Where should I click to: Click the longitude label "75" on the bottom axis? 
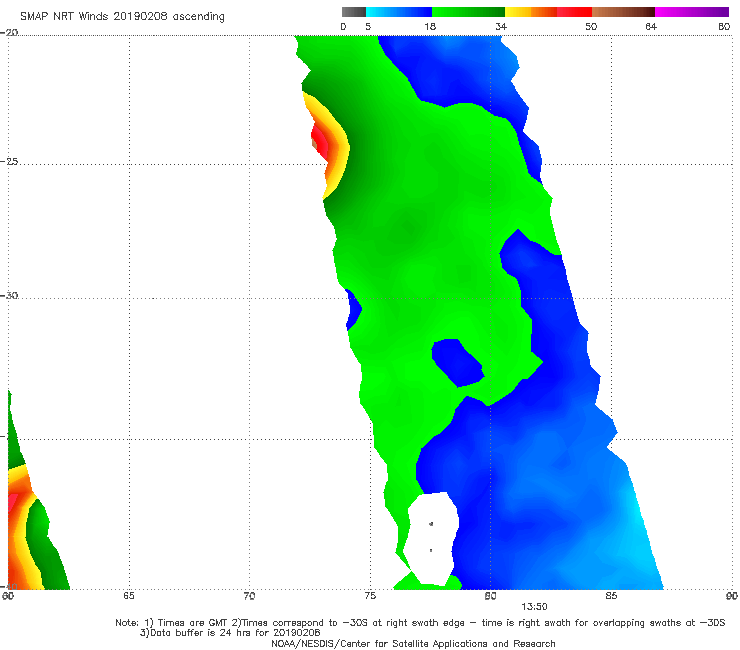(x=370, y=596)
